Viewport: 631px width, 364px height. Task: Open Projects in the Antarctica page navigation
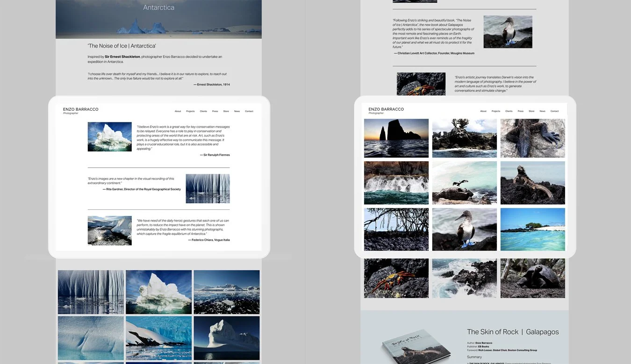click(190, 111)
